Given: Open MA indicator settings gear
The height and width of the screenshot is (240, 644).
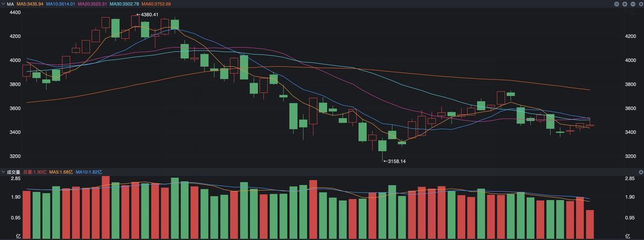Looking at the screenshot, I should (641, 4).
